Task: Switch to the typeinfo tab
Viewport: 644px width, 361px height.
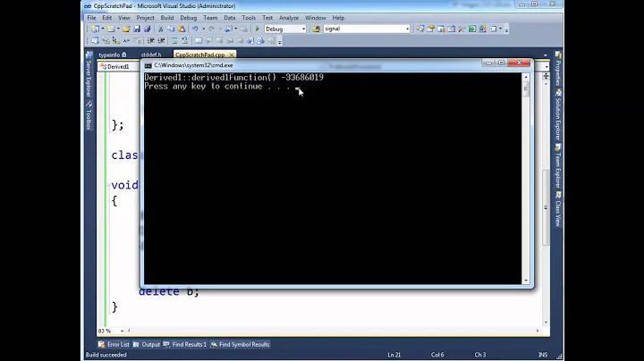Action: pyautogui.click(x=109, y=55)
